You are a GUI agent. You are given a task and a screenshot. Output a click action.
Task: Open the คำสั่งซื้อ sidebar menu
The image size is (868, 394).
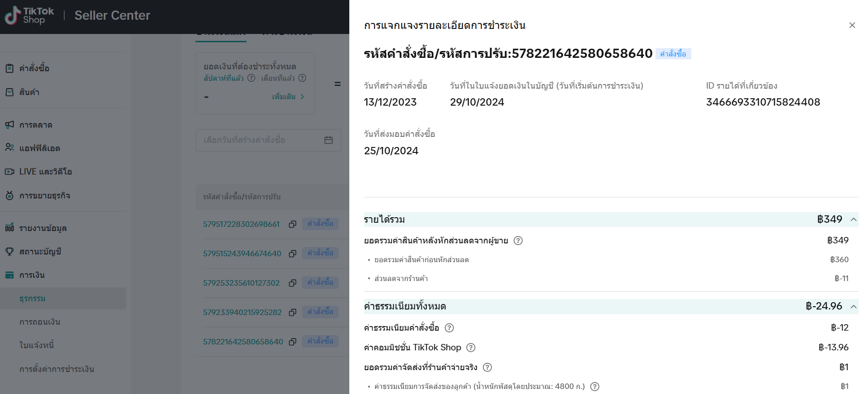pos(34,68)
